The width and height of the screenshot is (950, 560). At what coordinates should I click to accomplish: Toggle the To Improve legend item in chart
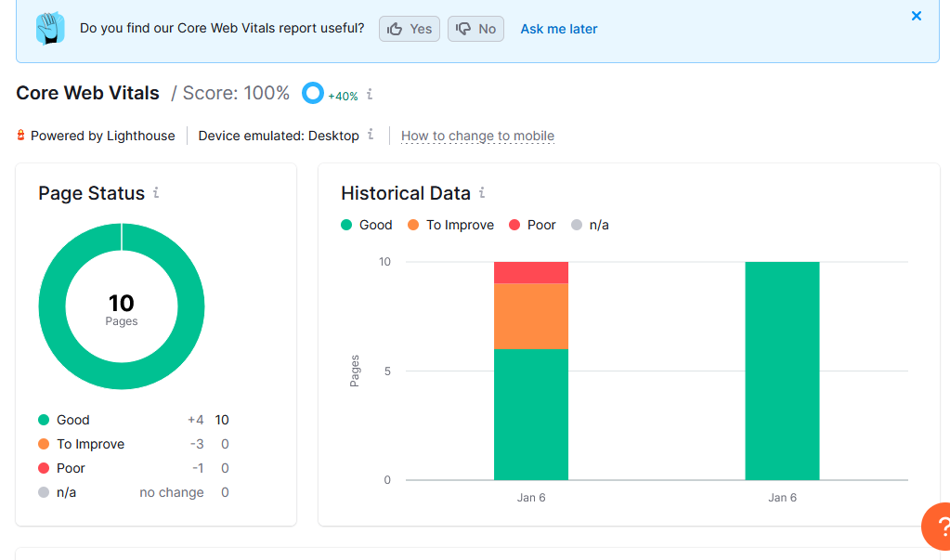[x=450, y=225]
